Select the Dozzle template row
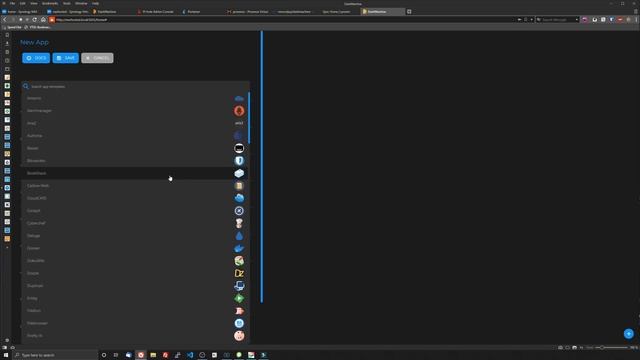 [x=134, y=273]
